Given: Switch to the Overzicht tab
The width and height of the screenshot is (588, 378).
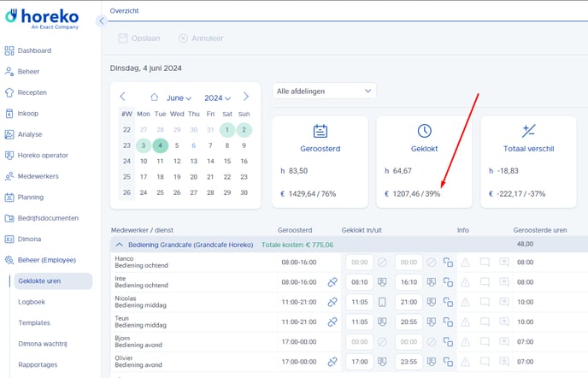Looking at the screenshot, I should point(124,11).
